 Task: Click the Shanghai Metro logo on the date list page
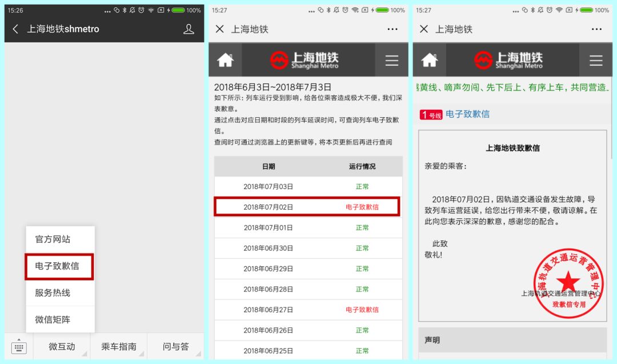pyautogui.click(x=304, y=60)
